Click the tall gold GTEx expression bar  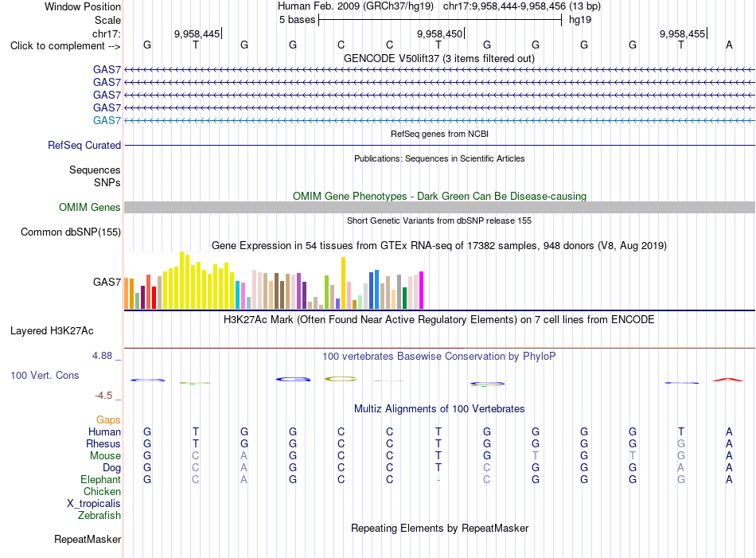pos(343,283)
